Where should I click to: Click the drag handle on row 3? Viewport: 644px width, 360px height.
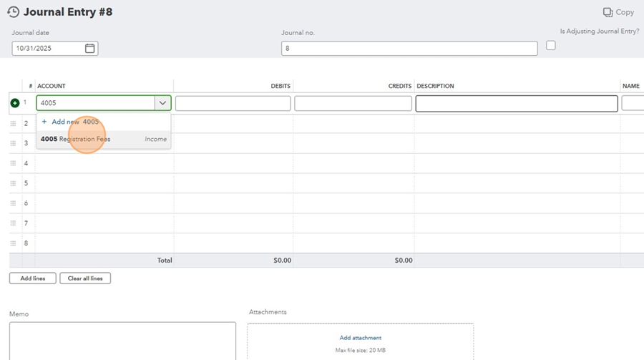coord(13,143)
